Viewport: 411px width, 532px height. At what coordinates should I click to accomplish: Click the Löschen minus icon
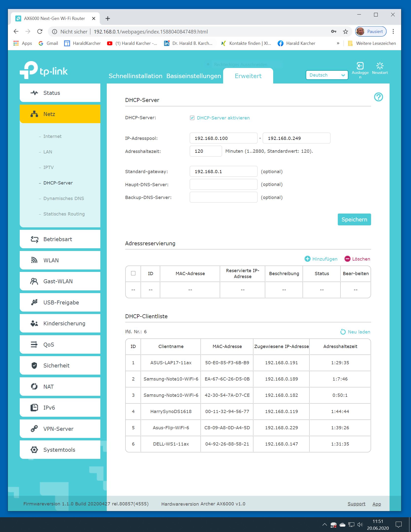347,259
